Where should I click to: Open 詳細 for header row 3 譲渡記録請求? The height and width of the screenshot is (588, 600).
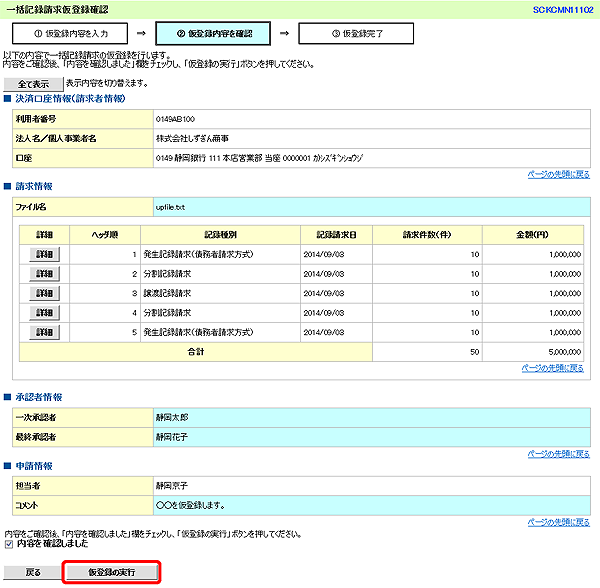pyautogui.click(x=44, y=293)
